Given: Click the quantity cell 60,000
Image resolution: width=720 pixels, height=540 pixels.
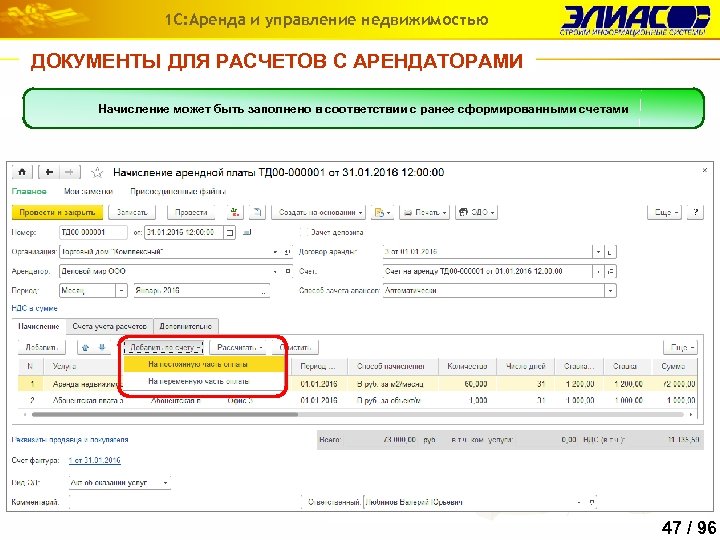Looking at the screenshot, I should click(467, 384).
